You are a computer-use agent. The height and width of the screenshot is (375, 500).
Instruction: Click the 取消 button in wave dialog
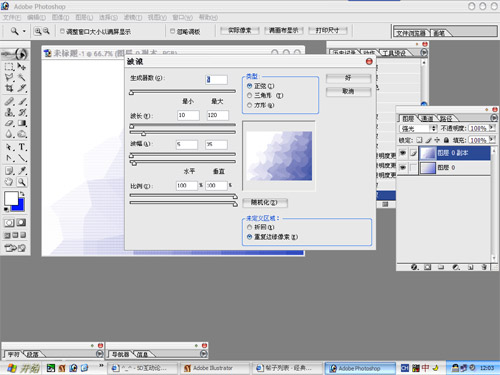[348, 91]
